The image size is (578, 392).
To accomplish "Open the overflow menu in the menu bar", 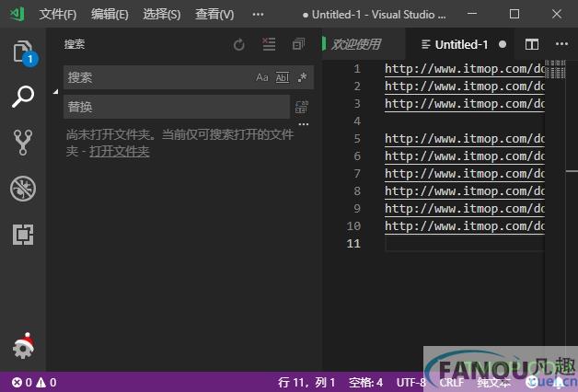I will tap(258, 15).
